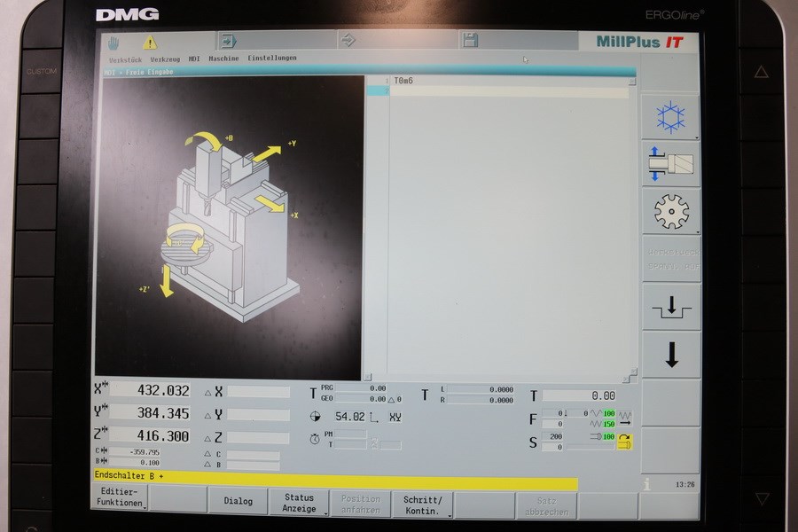
Task: Open the Maschine menu
Action: click(223, 59)
